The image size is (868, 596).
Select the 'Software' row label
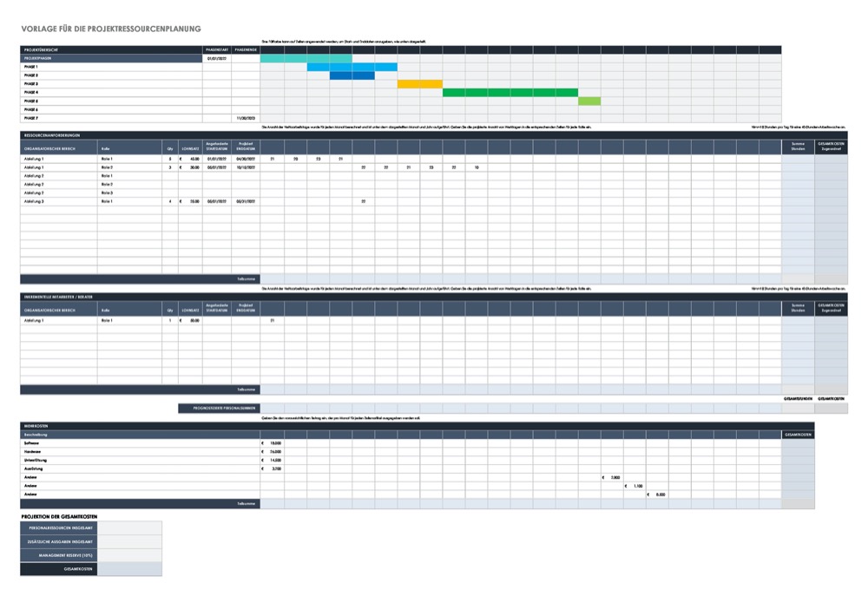[140, 443]
